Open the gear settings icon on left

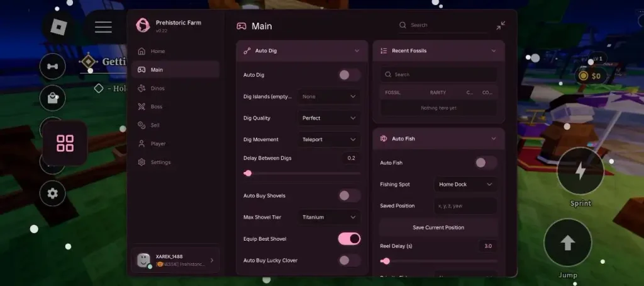point(53,193)
